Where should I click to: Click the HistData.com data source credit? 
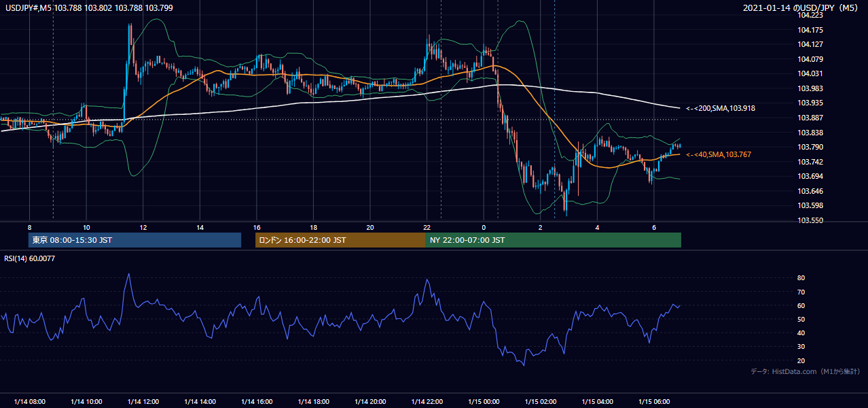pyautogui.click(x=805, y=372)
